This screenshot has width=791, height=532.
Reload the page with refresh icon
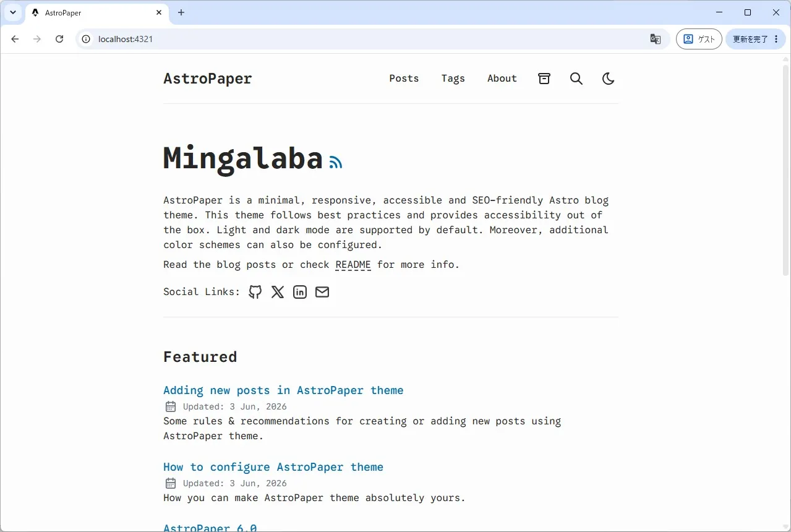[59, 39]
